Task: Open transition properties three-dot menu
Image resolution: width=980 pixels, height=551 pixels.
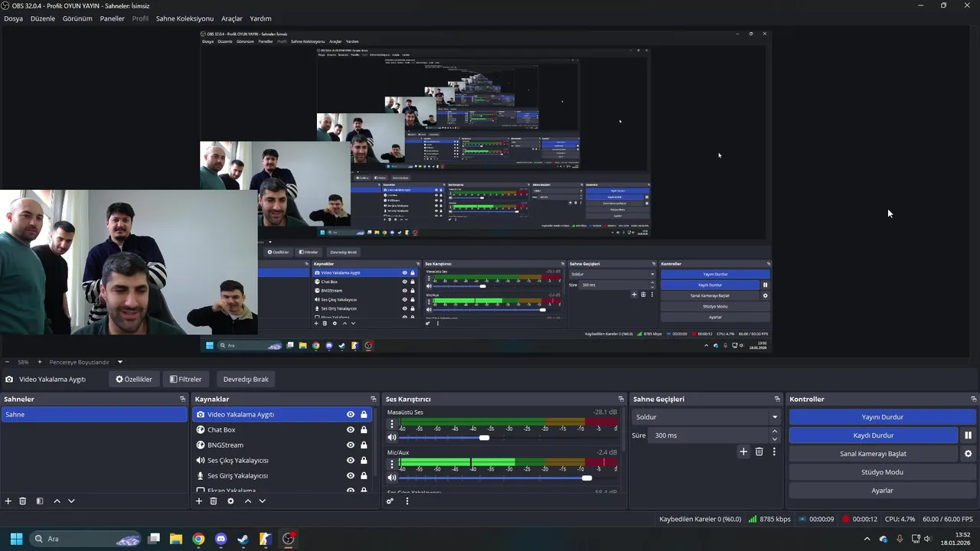Action: [774, 452]
